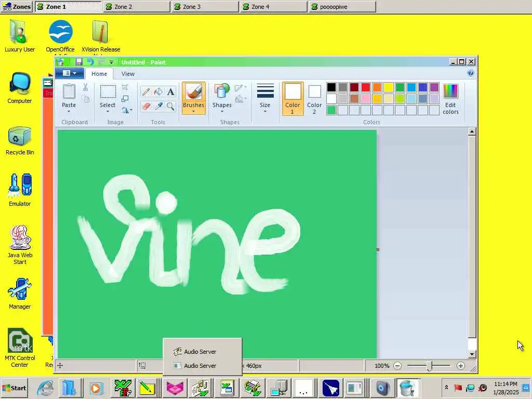Open the Emulator desktop icon
This screenshot has width=532, height=399.
click(20, 190)
